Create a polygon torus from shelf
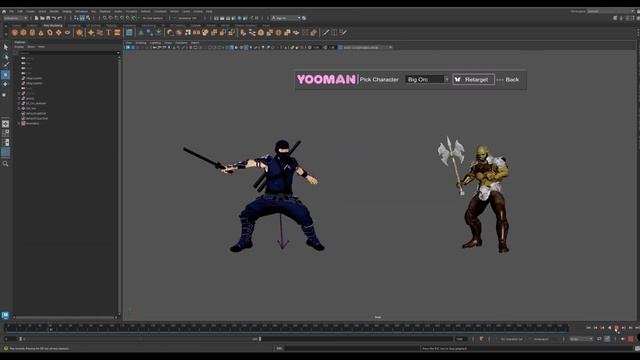Screen dimensions: 640x360 coord(50,33)
